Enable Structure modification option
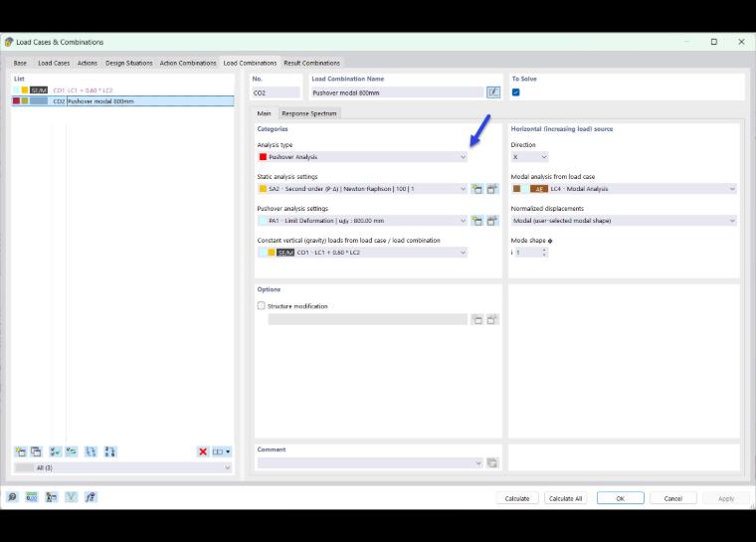Viewport: 756px width, 542px height. (262, 305)
